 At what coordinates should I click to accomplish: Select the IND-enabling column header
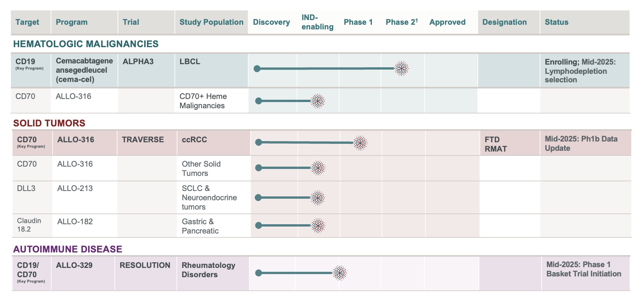[317, 22]
